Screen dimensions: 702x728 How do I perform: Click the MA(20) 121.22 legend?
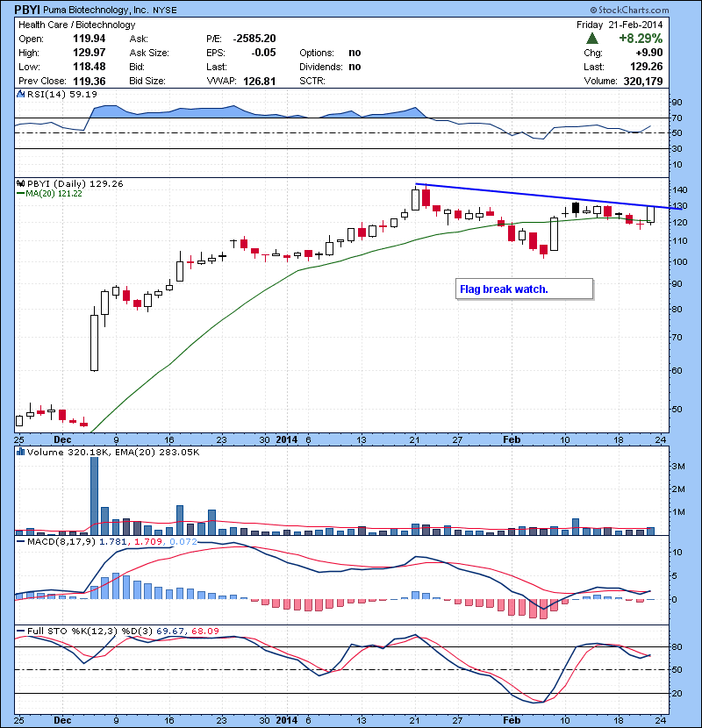54,194
